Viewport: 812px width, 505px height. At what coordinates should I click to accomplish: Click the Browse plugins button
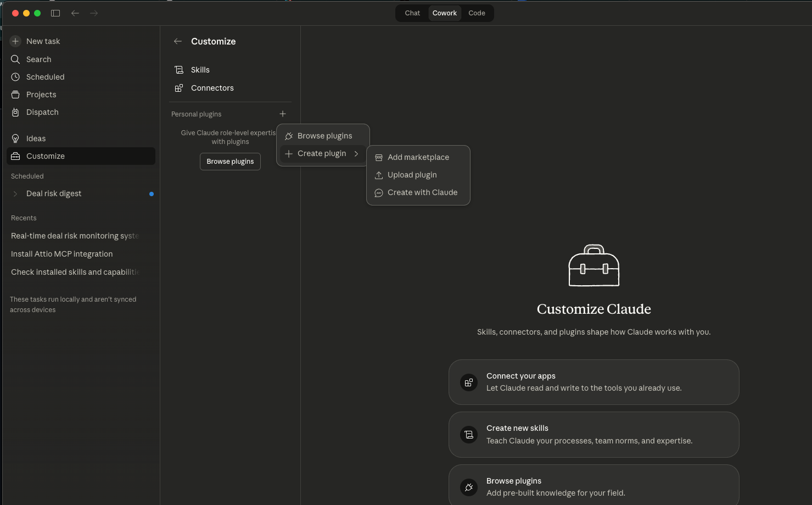(x=230, y=161)
